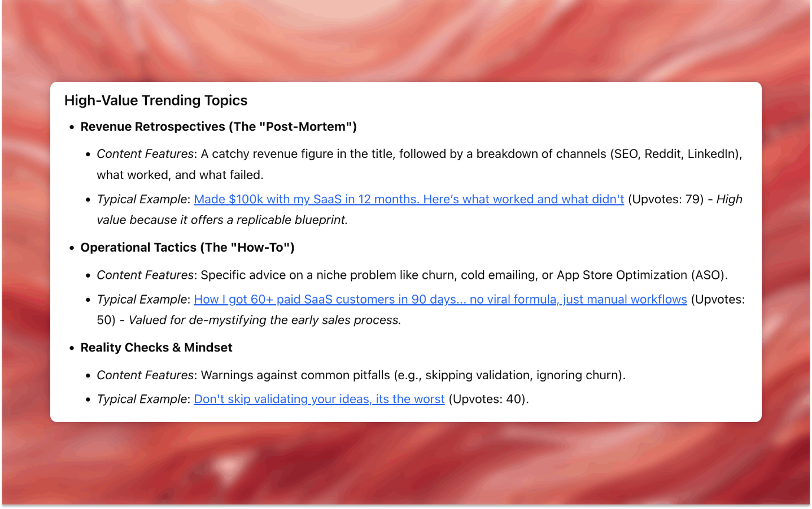
Task: Click 'Content Features' label under Operational Tactics
Action: 145,275
